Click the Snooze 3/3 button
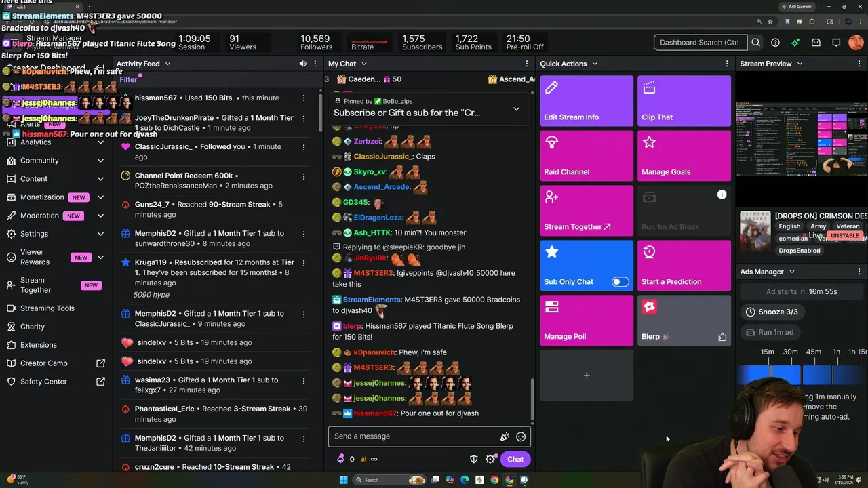 (772, 312)
